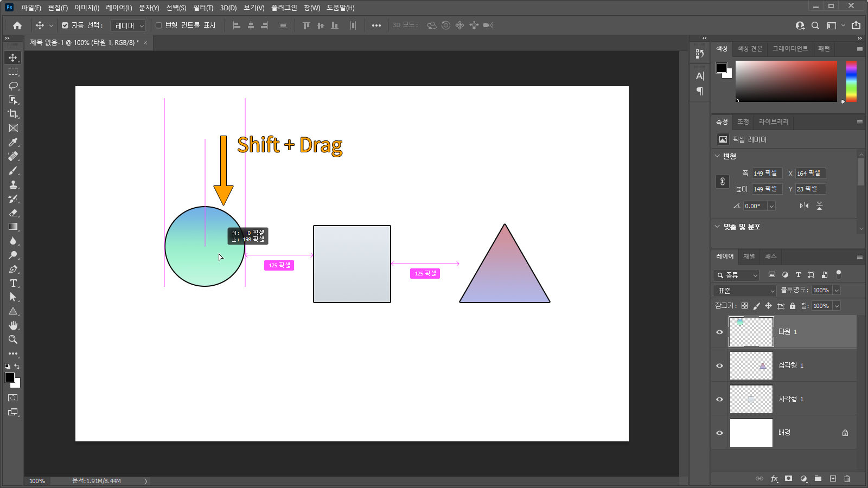Collapse the 변형 section
The height and width of the screenshot is (488, 868).
point(717,156)
